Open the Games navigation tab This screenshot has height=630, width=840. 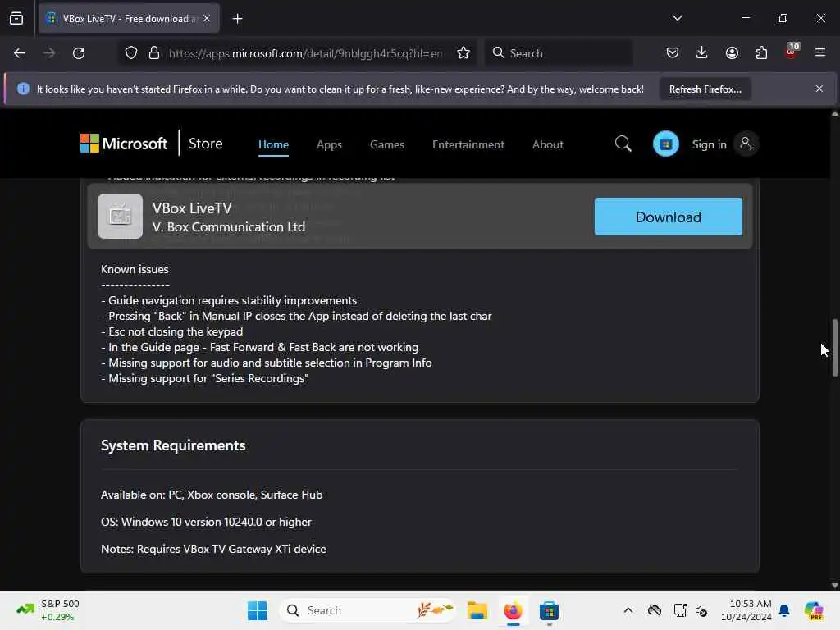[x=387, y=144]
